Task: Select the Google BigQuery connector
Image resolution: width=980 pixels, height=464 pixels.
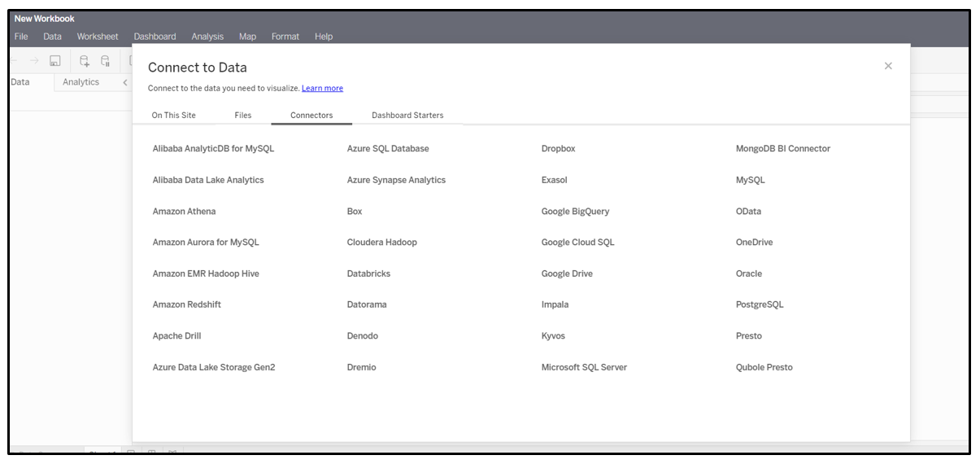Action: [x=575, y=212]
